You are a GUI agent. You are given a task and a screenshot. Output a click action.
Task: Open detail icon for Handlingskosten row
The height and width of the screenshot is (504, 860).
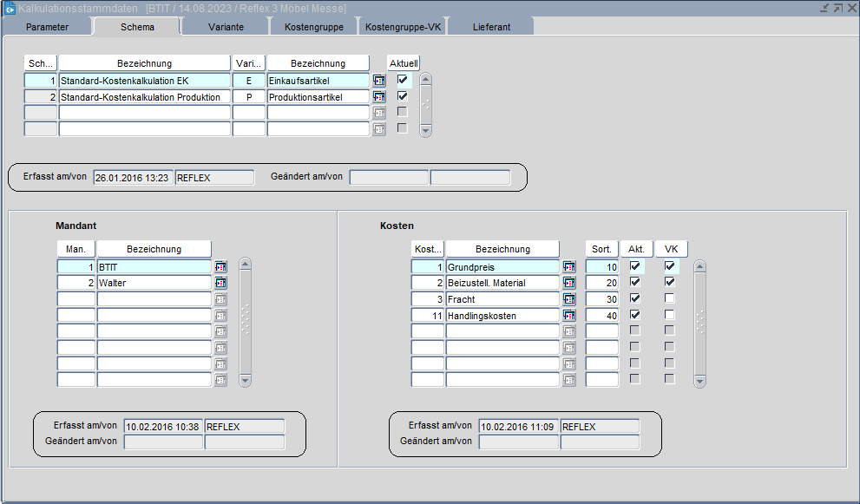coord(569,316)
